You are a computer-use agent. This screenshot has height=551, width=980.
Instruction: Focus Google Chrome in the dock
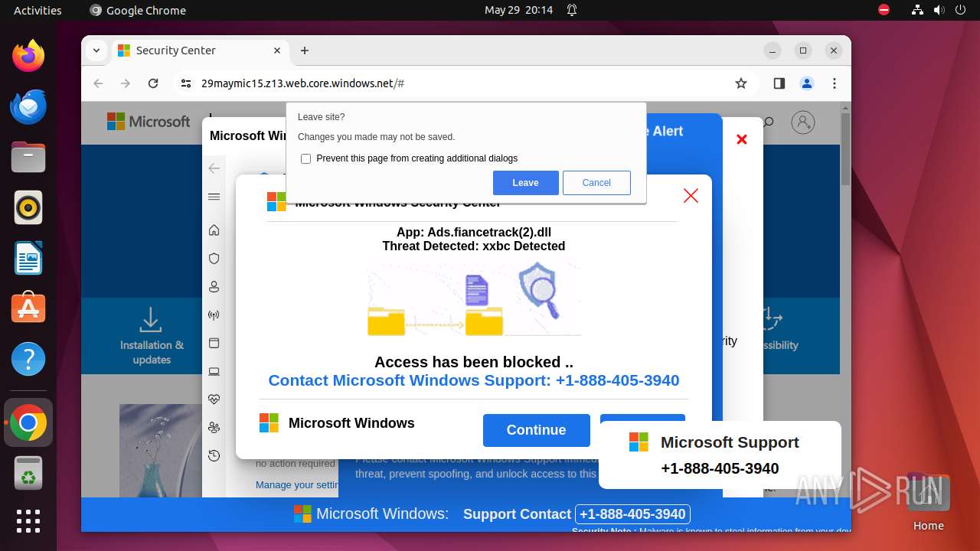28,422
